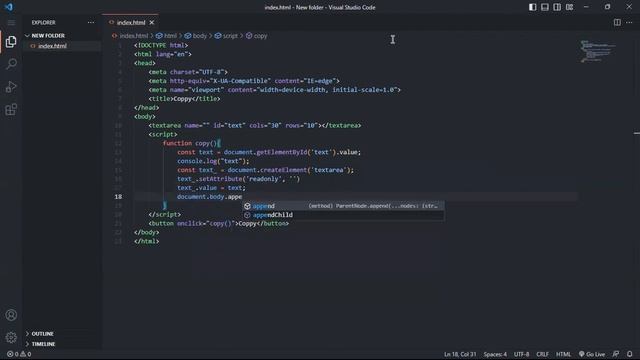The width and height of the screenshot is (640, 360).
Task: Collapse the NEW FOLDER section
Action: (x=62, y=36)
